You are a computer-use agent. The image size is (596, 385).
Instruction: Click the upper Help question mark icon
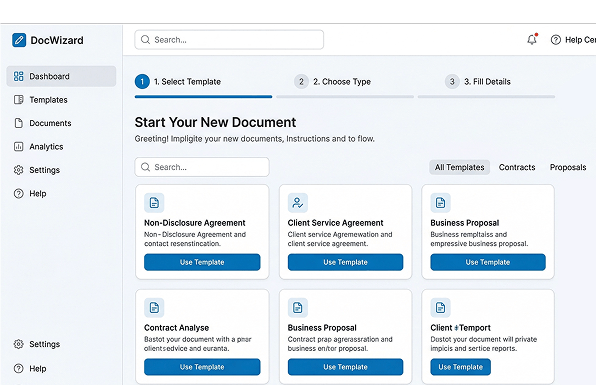point(18,193)
